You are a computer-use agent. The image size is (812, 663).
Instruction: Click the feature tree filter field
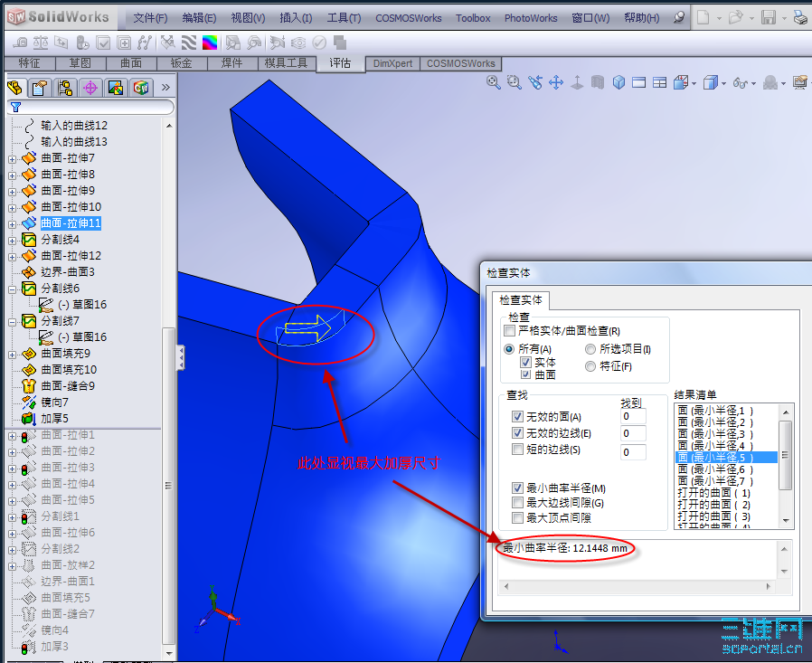(91, 107)
